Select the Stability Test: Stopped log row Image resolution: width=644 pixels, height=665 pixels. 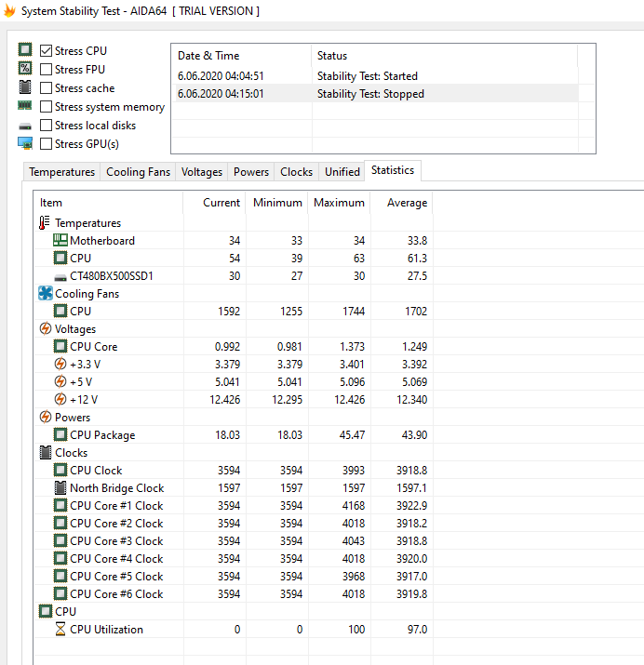tap(375, 94)
